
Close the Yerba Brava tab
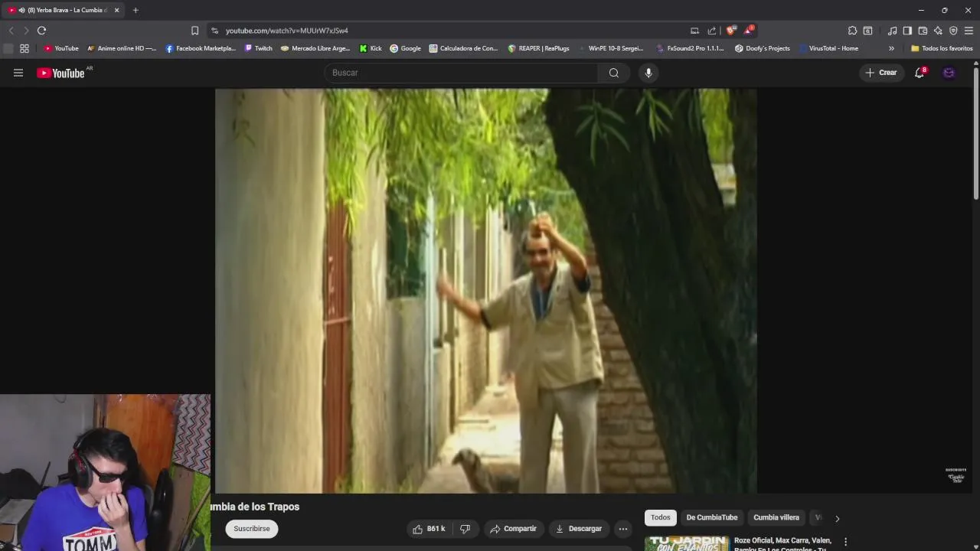tap(116, 10)
